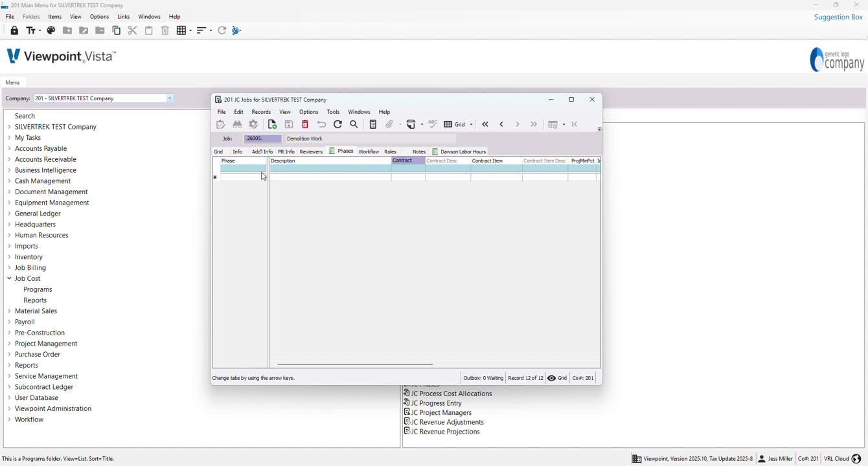Expand the Viewpoint Administration tree node
Viewport: 868px width, 466px height.
[9, 408]
